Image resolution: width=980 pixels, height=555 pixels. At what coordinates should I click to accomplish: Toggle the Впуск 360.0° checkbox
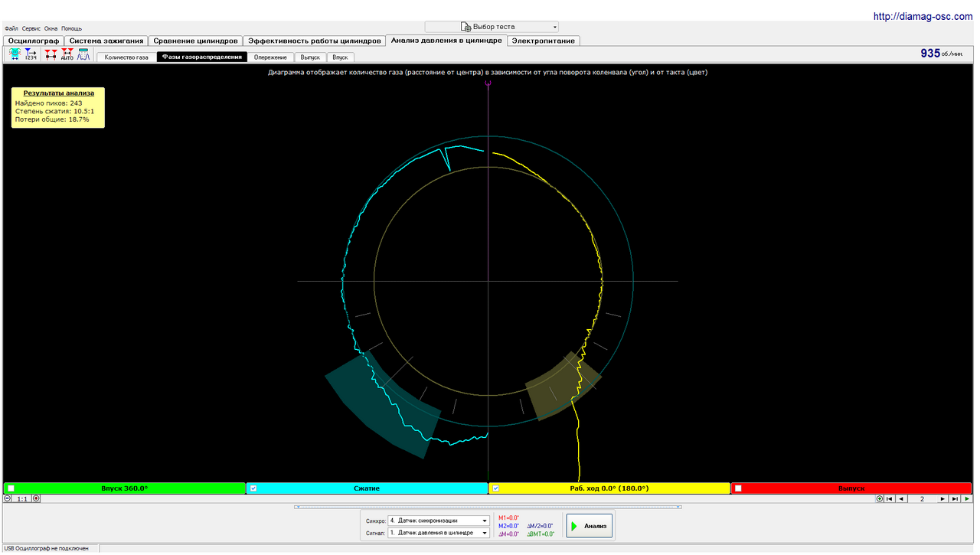point(11,488)
